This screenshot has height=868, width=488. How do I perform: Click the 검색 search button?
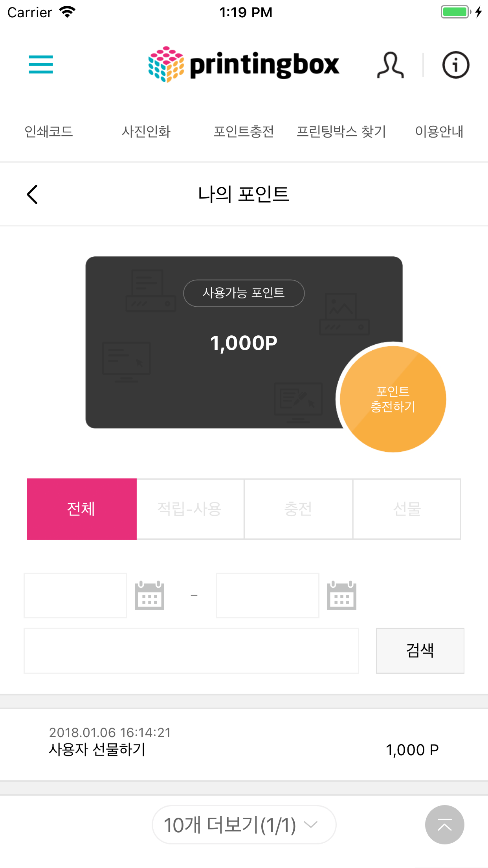[x=420, y=651]
